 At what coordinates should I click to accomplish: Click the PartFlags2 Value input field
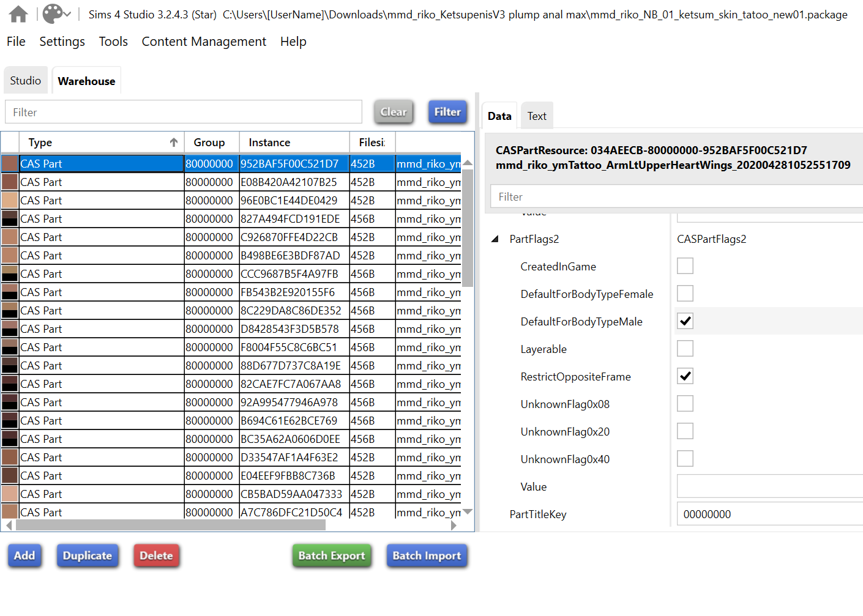coord(770,486)
